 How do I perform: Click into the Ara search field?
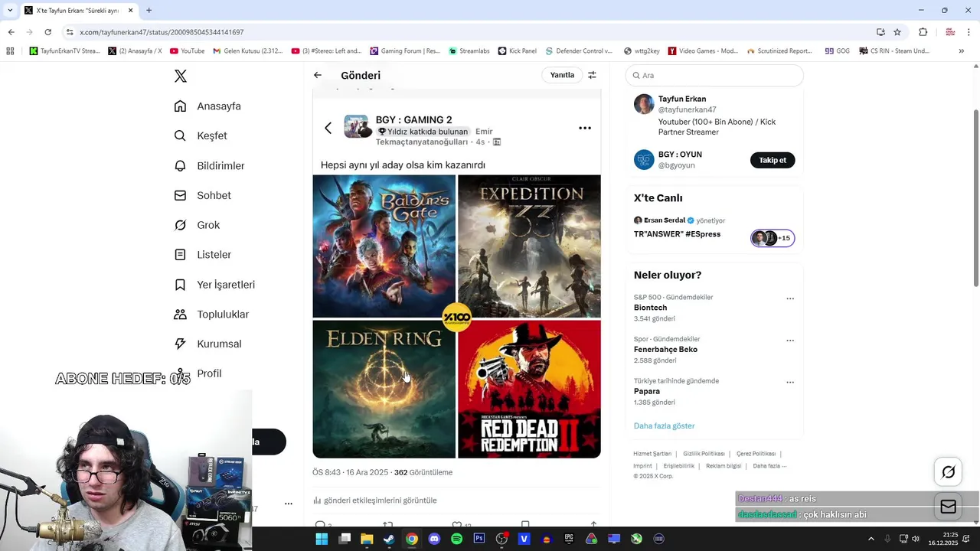tap(714, 75)
